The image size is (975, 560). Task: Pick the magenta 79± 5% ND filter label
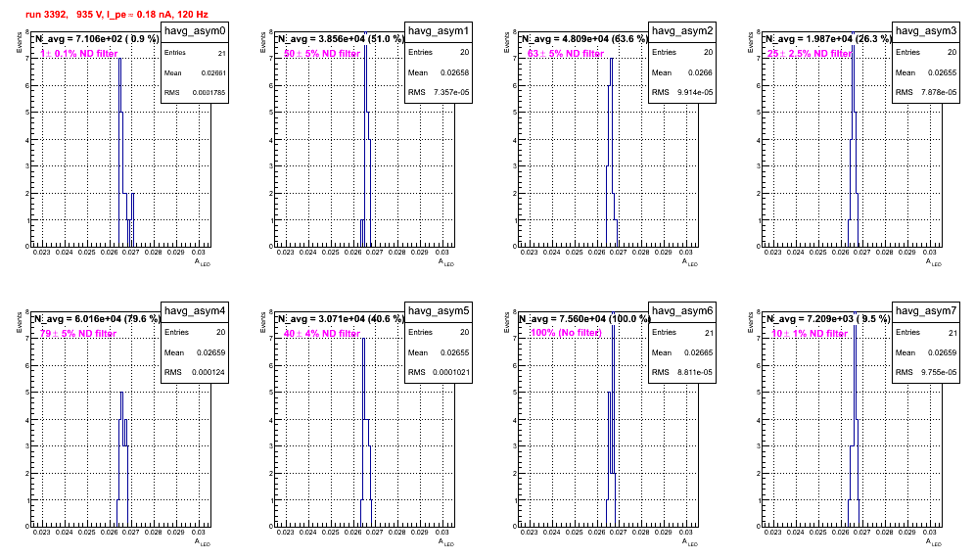coord(78,334)
